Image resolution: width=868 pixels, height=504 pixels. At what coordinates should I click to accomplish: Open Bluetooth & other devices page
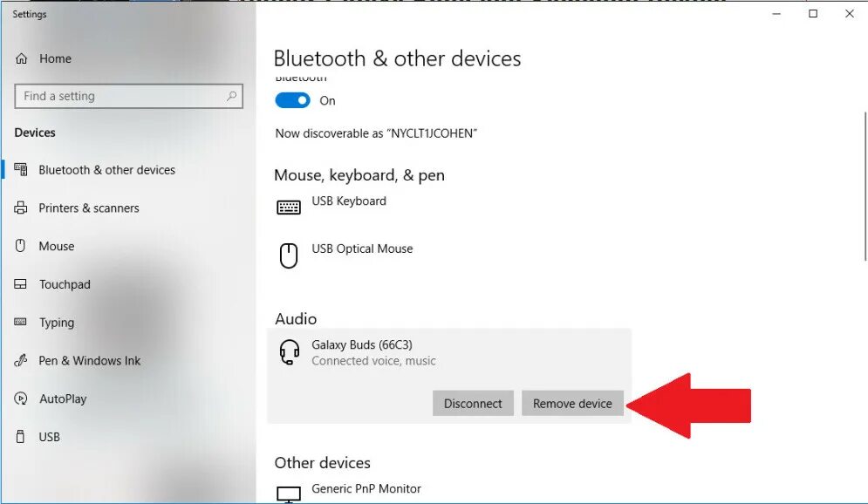[x=106, y=170]
